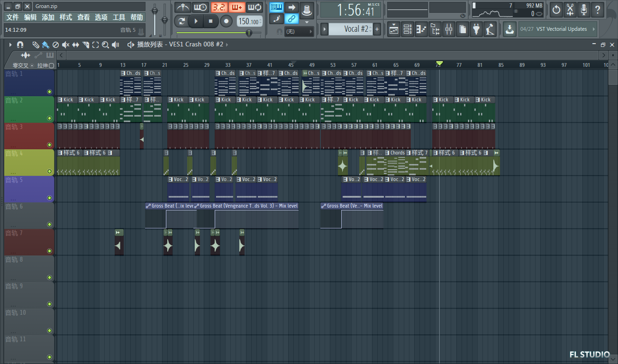
Task: Open the Browser view
Action: pyautogui.click(x=435, y=29)
